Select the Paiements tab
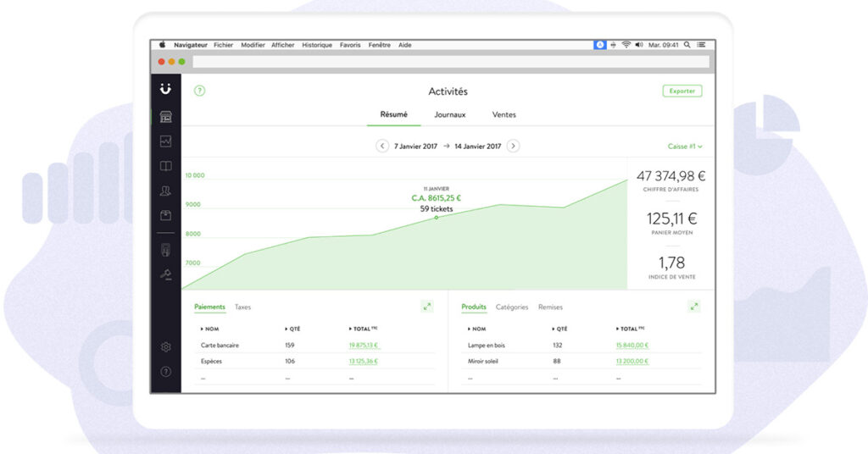 (x=210, y=307)
